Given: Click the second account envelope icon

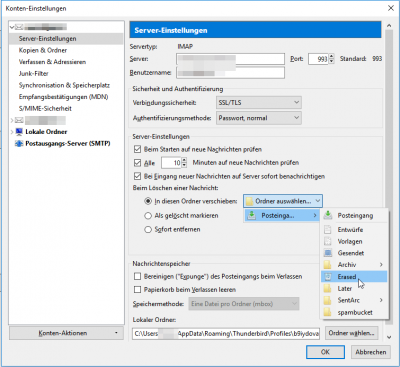Looking at the screenshot, I should (x=19, y=120).
